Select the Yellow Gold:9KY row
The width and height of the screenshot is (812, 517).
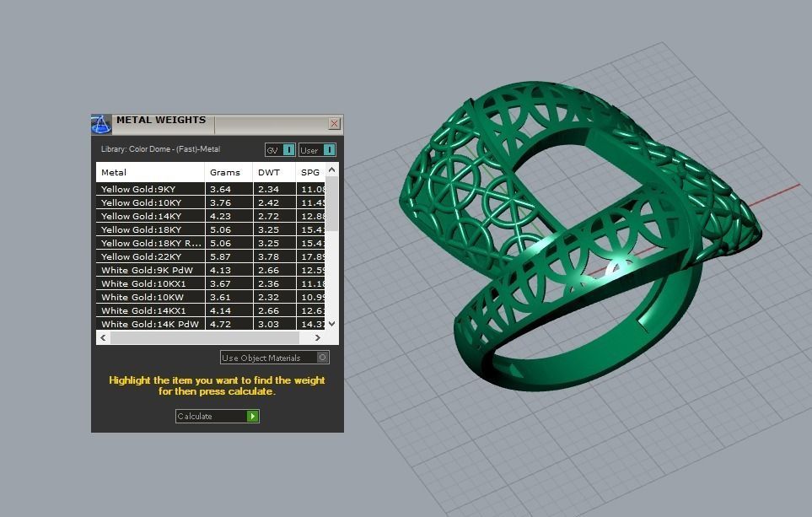click(210, 189)
